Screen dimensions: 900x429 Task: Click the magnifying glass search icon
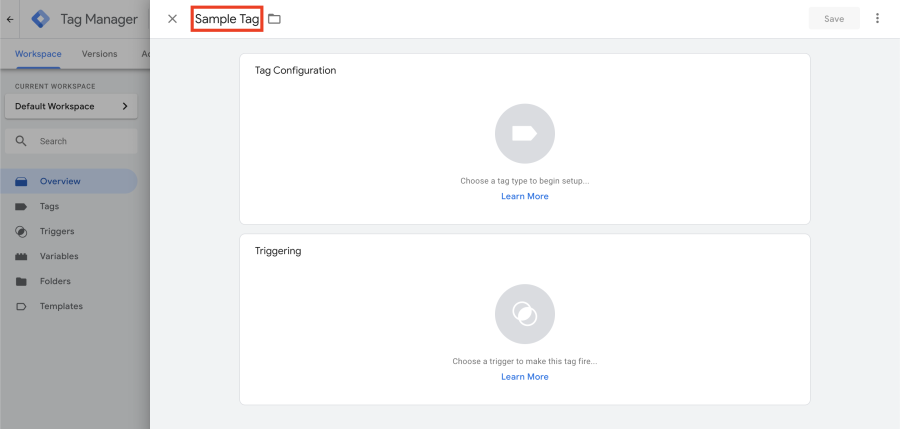coord(21,141)
